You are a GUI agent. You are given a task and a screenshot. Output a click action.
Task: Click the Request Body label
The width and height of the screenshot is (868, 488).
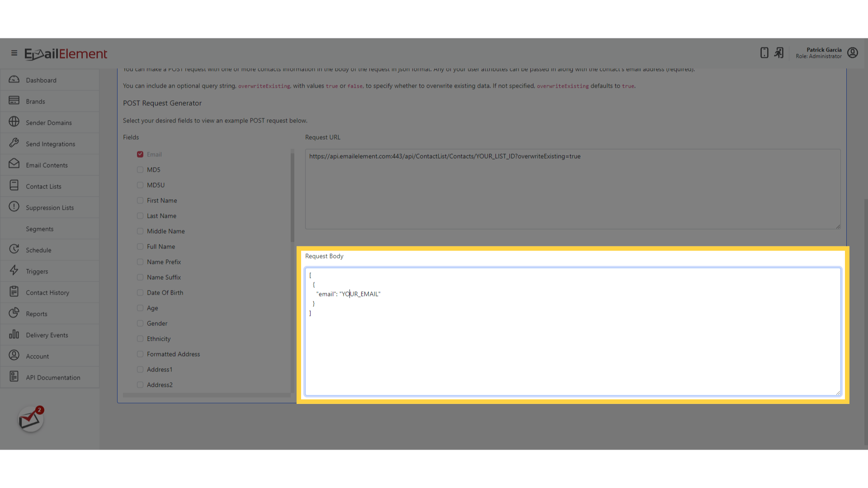point(324,256)
